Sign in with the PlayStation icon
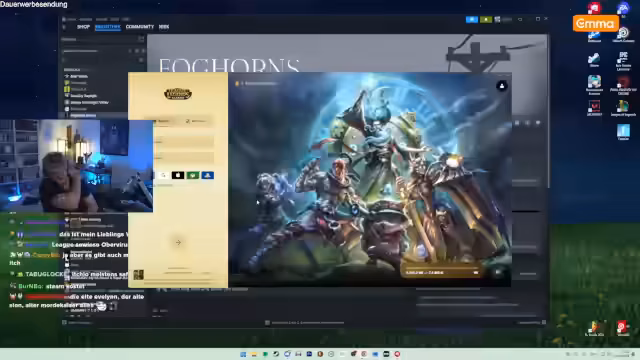Viewport: 640px width, 360px height. click(207, 175)
